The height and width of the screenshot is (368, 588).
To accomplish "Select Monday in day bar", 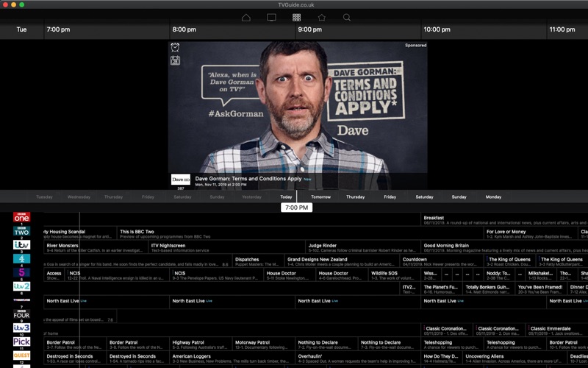I will 493,197.
